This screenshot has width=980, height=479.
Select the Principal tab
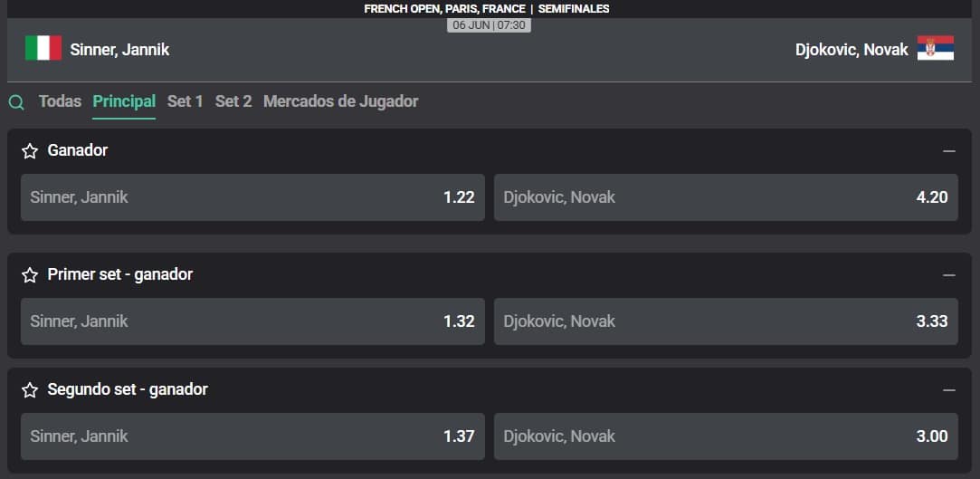124,101
